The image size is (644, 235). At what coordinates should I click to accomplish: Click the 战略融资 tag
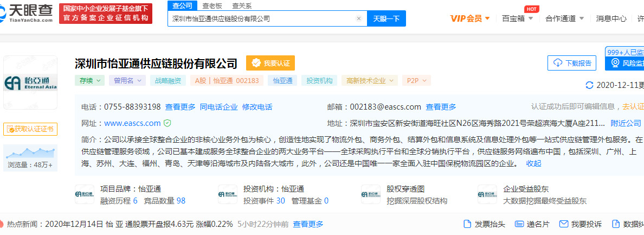[x=168, y=80]
